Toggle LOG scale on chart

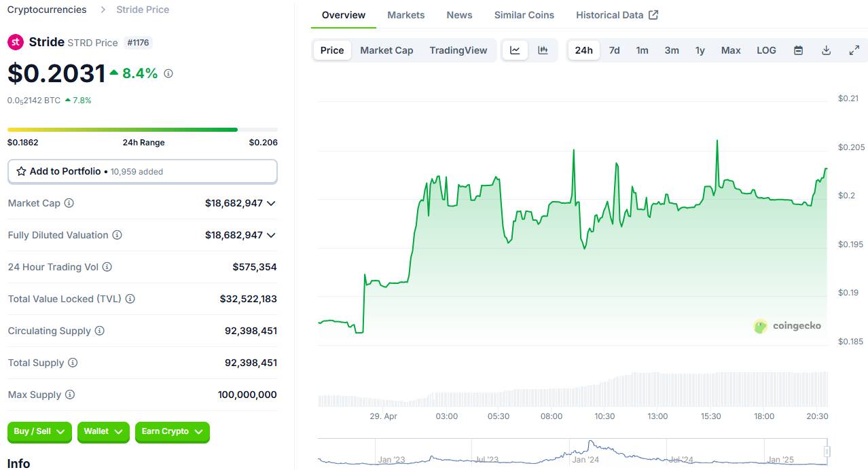tap(766, 50)
